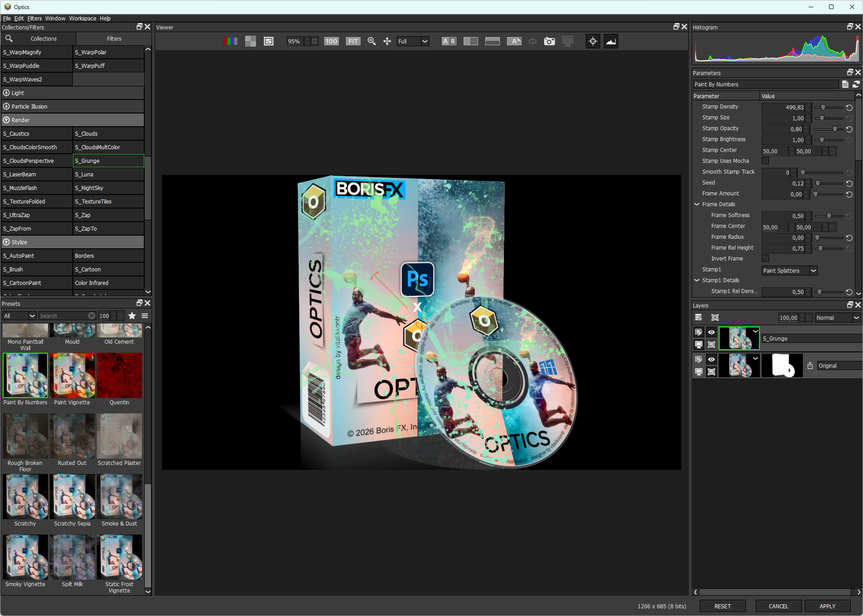This screenshot has width=863, height=616.
Task: Click the CANCEL button
Action: [x=778, y=606]
